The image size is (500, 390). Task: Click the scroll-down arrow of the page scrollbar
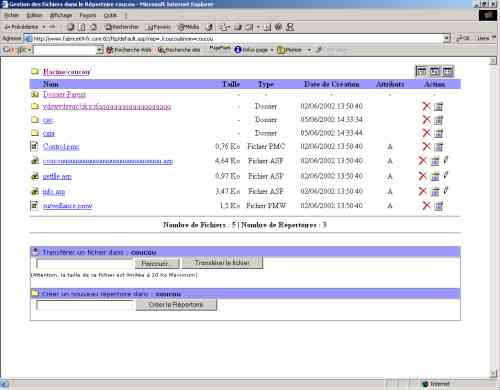(493, 373)
